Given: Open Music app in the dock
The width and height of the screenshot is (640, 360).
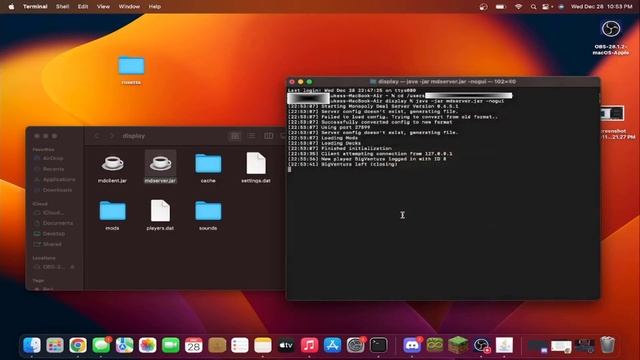Looking at the screenshot, I should point(309,345).
